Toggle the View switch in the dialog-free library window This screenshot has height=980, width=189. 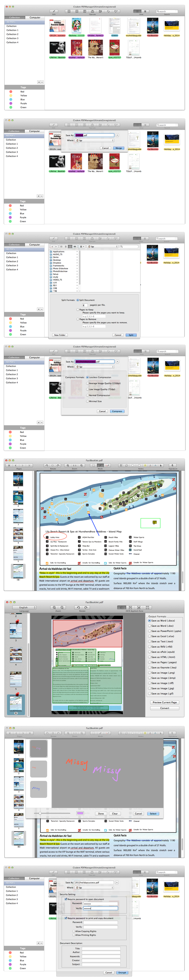pyautogui.click(x=141, y=11)
